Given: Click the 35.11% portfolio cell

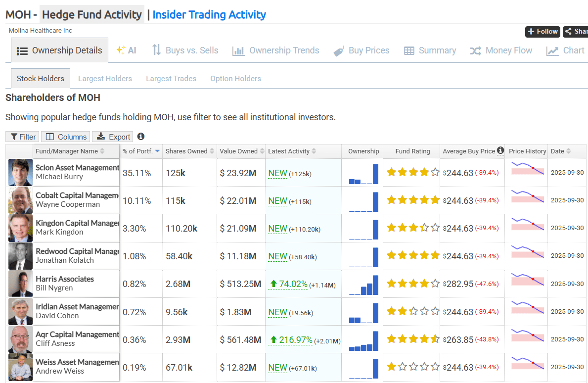Looking at the screenshot, I should [137, 173].
